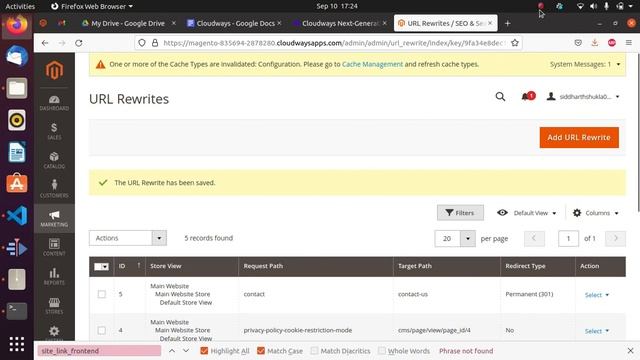Switch to Cloudways Next-Generation tab
640x360 pixels.
tap(340, 24)
